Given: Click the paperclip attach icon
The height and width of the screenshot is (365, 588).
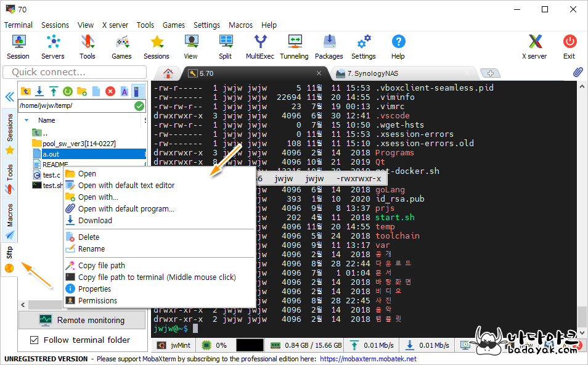Looking at the screenshot, I should pyautogui.click(x=578, y=72).
